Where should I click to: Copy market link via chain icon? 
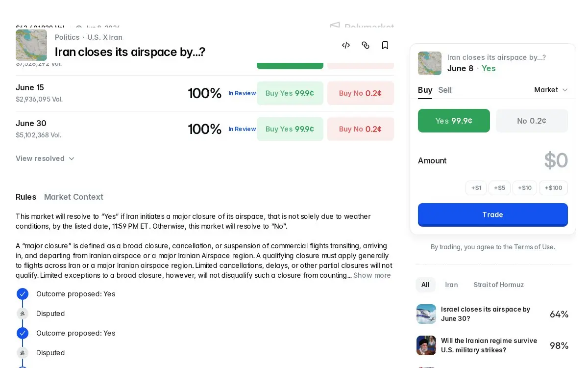(366, 45)
